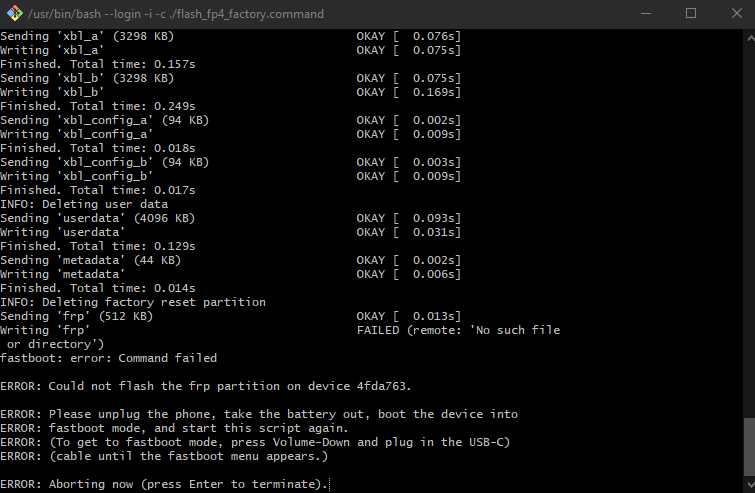Image resolution: width=755 pixels, height=493 pixels.
Task: Click the 'INFO: Deleting user data' line
Action: point(84,204)
